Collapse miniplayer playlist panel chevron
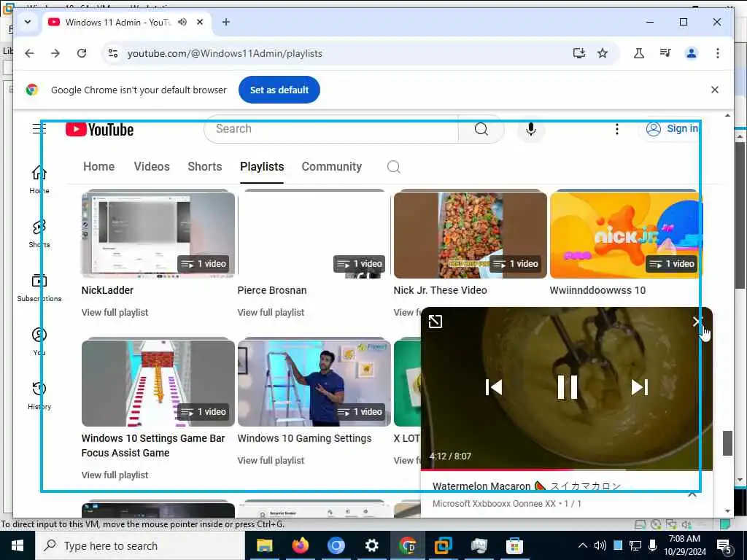Screen dimensions: 747x560 (692, 494)
